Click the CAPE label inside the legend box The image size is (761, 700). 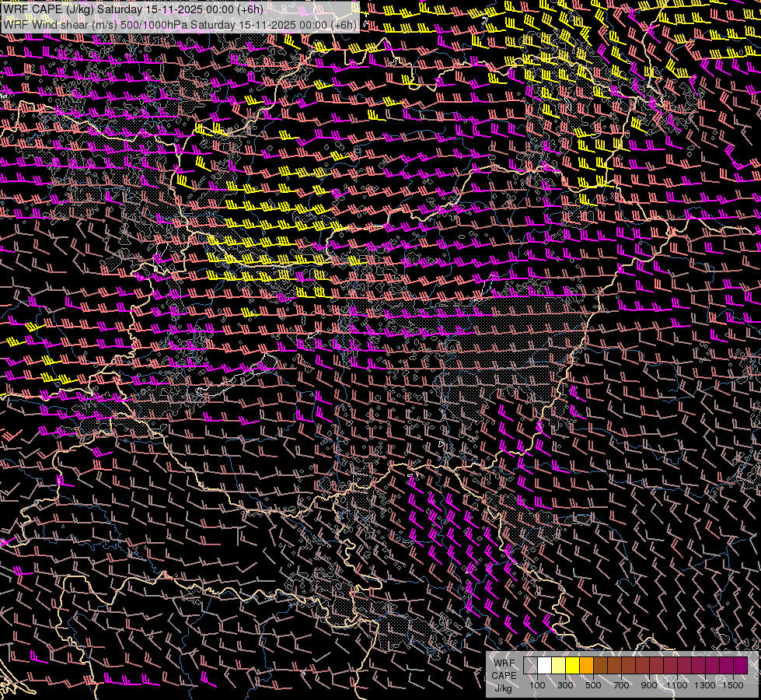click(504, 675)
